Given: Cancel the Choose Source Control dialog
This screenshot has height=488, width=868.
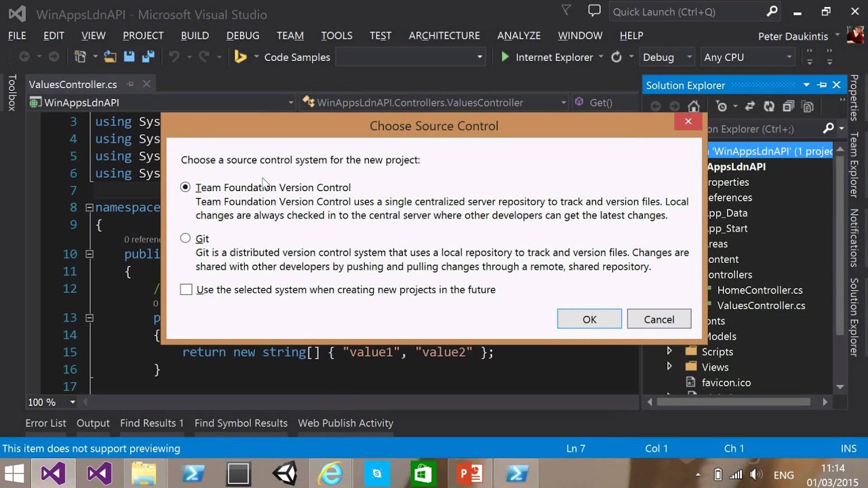Looking at the screenshot, I should [x=659, y=319].
